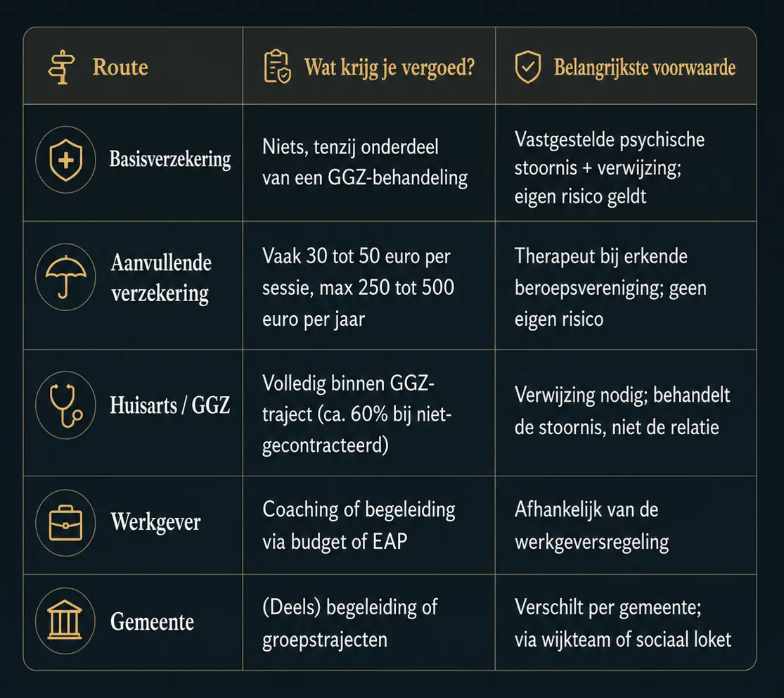Select the Basisverzekering shield plus icon
The height and width of the screenshot is (698, 784).
(65, 160)
